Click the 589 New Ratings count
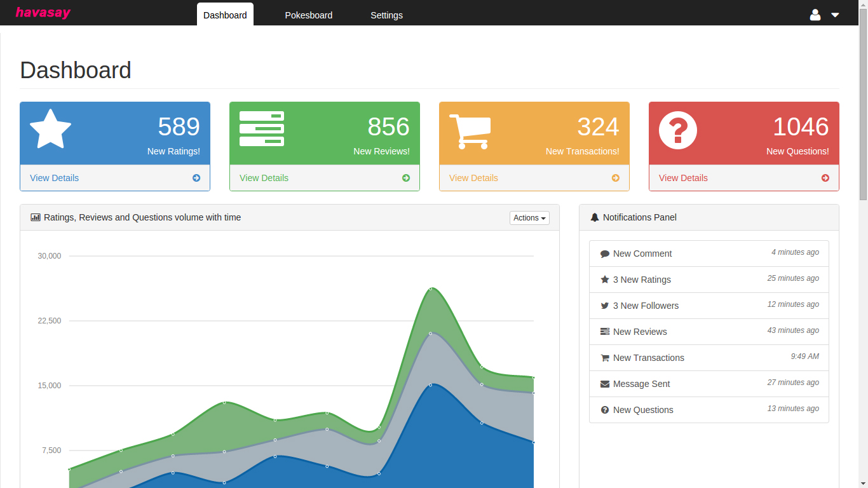The width and height of the screenshot is (868, 488). click(179, 126)
